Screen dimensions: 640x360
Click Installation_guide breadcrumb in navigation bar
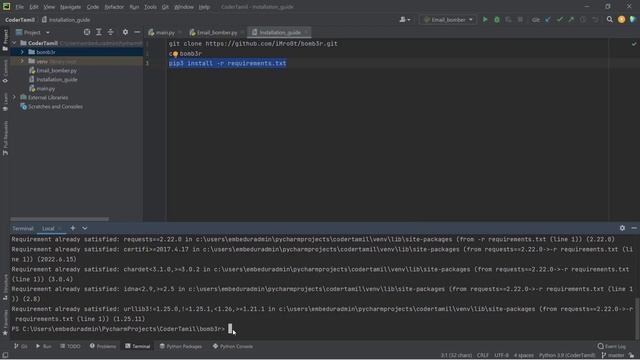[66, 20]
